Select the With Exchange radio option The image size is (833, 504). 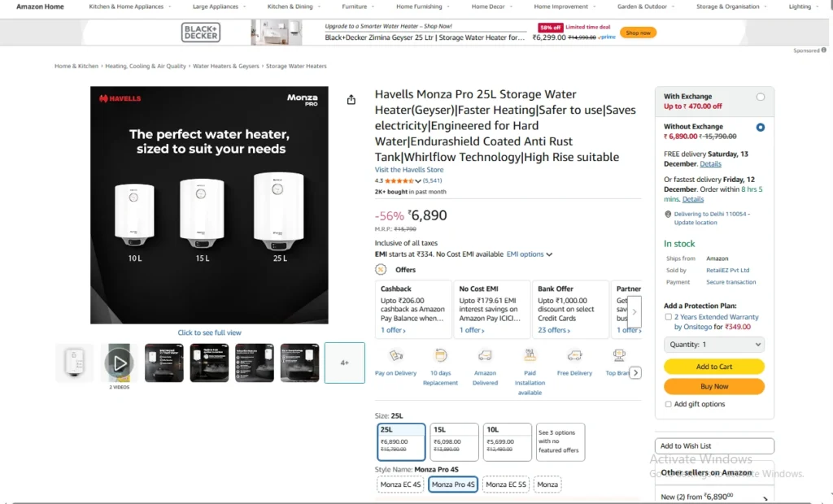point(761,97)
